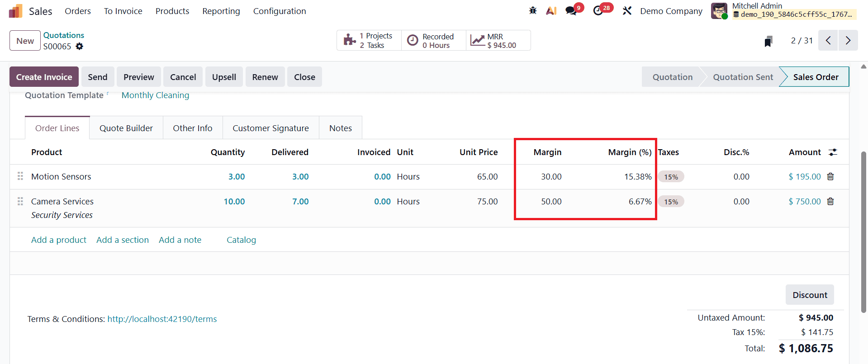
Task: Switch to Other Info tab
Action: click(193, 128)
